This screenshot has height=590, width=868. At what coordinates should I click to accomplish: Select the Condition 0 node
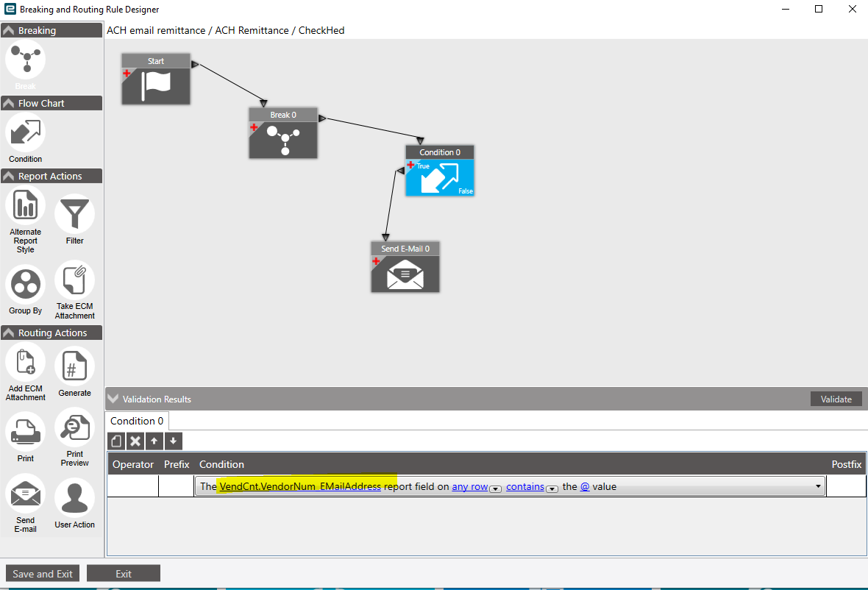click(x=440, y=171)
